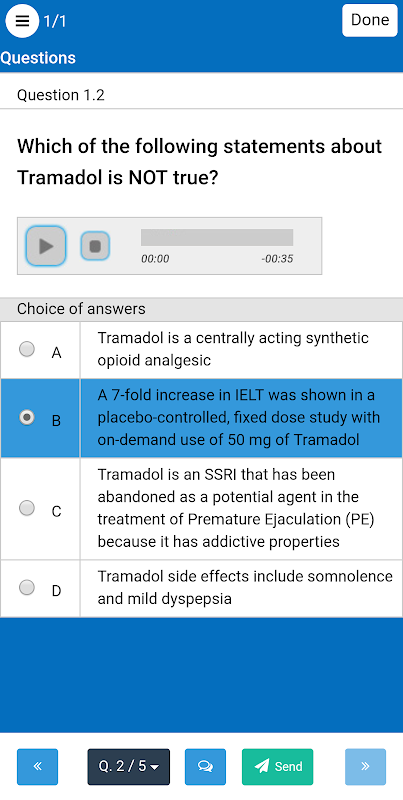Stop the audio playback
403x800 pixels.
95,246
